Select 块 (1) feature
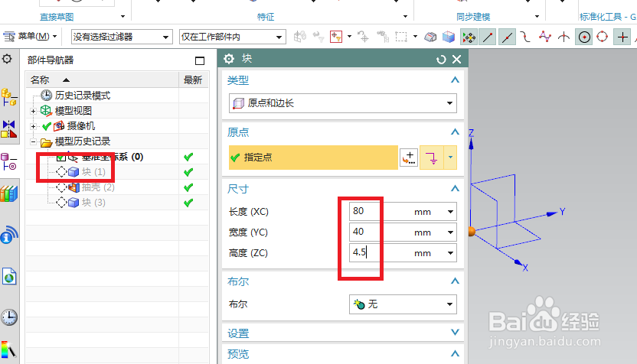The height and width of the screenshot is (364, 637). pos(93,172)
